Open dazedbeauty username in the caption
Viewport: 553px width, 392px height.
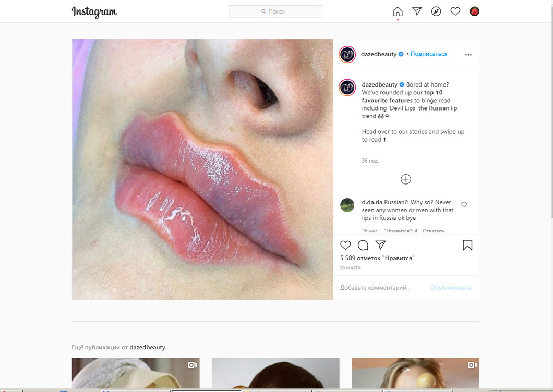point(379,84)
